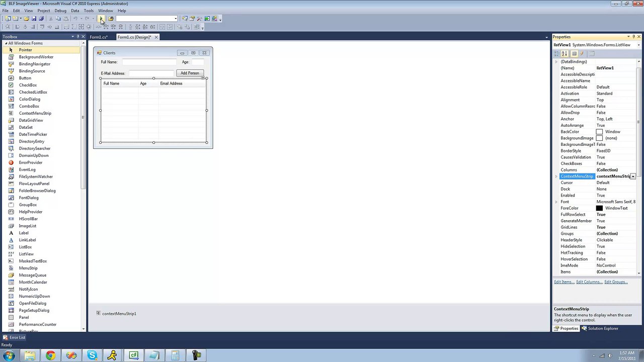This screenshot has height=362, width=644.
Task: Click the BackColor white swatch
Action: click(599, 132)
